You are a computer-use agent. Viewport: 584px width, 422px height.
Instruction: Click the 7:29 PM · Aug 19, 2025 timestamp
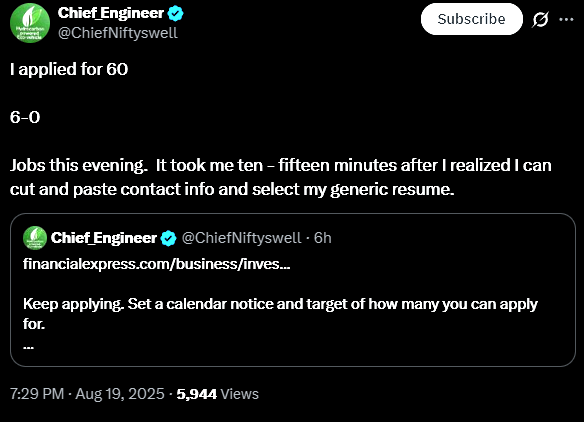[x=87, y=394]
